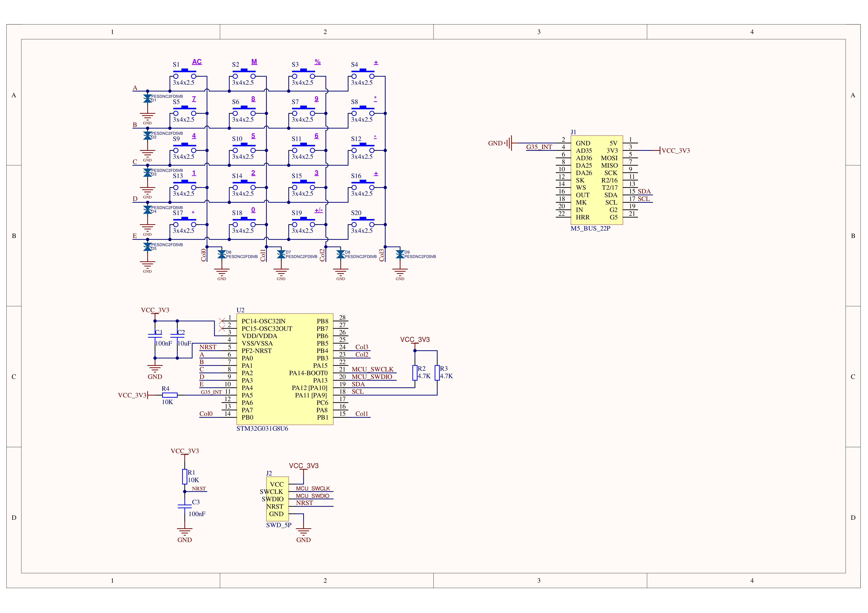Click the MCU_SWDIO net label at U2 pin 20
The image size is (868, 613).
point(372,377)
